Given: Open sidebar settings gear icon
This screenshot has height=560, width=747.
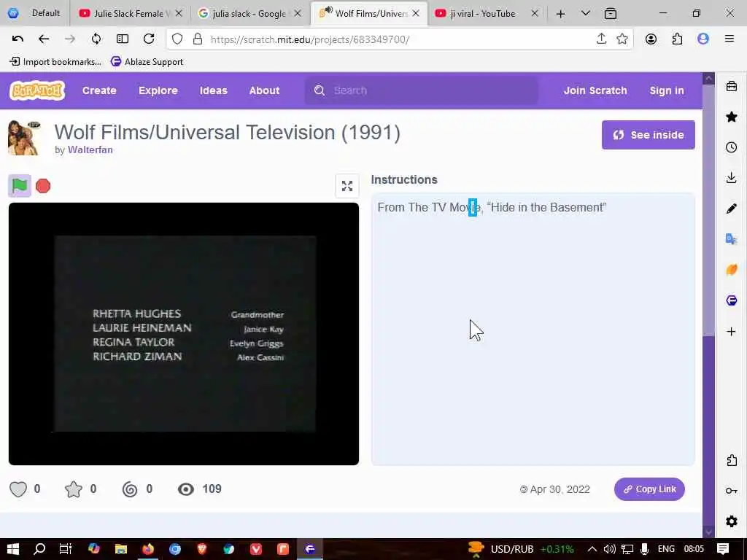Looking at the screenshot, I should point(732,521).
